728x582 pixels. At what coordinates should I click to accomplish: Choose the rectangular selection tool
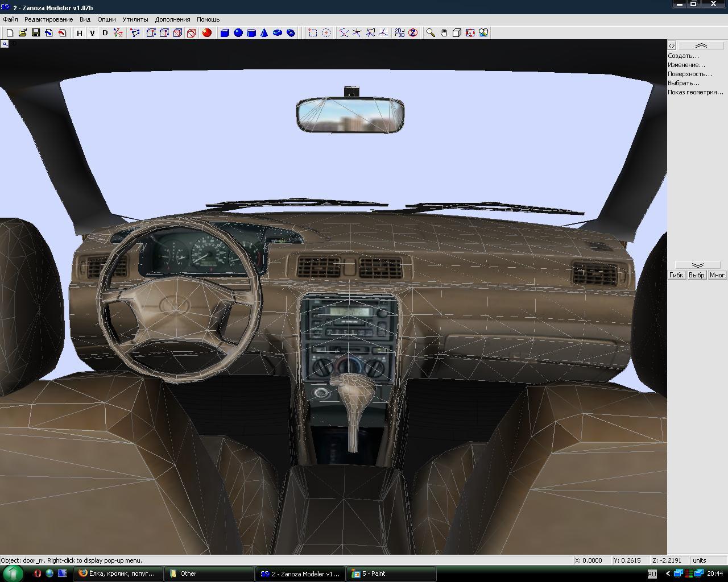pos(313,33)
